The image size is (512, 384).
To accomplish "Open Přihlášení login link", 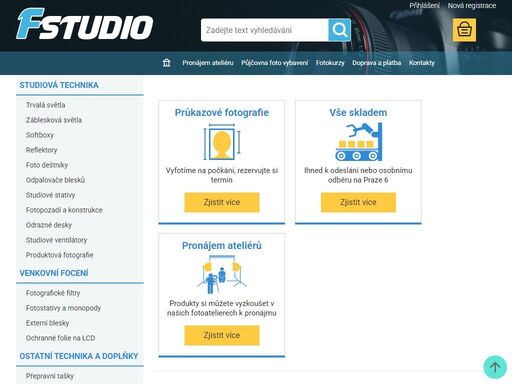I will coord(424,6).
